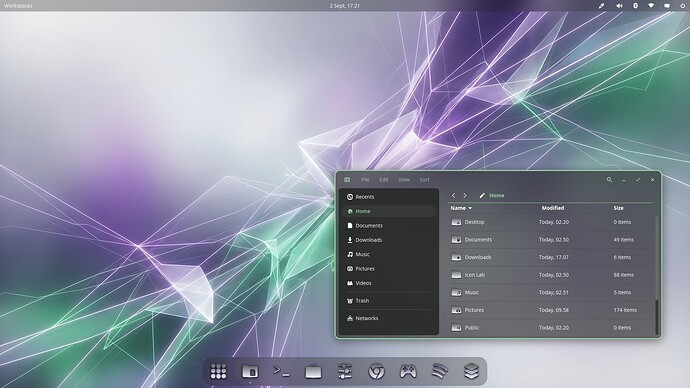Launch the terminal from the dock
This screenshot has width=690, height=388.
(x=282, y=371)
